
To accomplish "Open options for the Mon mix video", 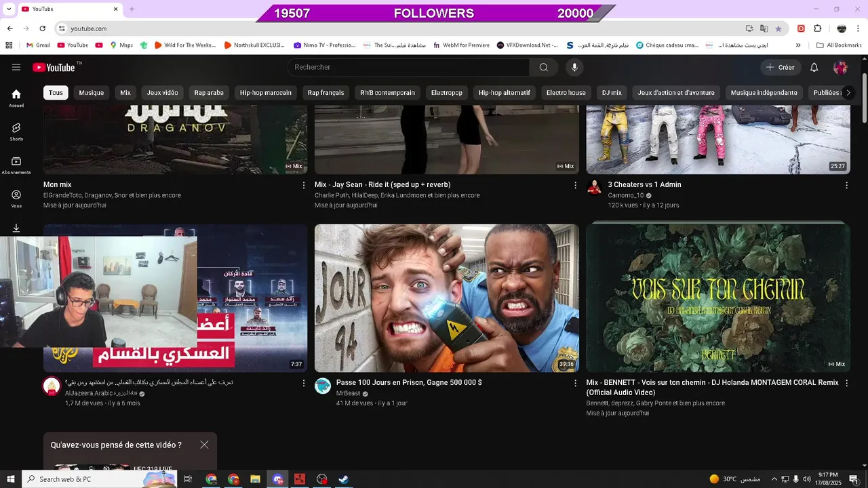I will [303, 185].
